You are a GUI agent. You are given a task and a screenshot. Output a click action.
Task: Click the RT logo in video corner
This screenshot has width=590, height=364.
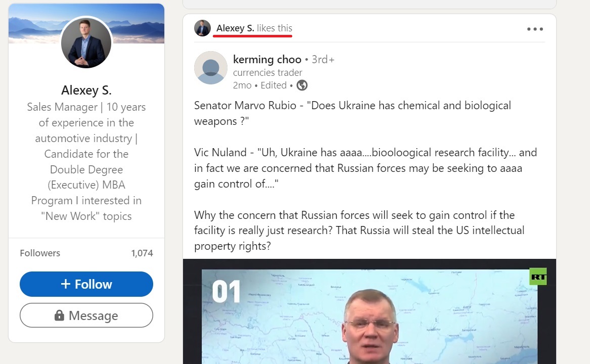point(538,277)
